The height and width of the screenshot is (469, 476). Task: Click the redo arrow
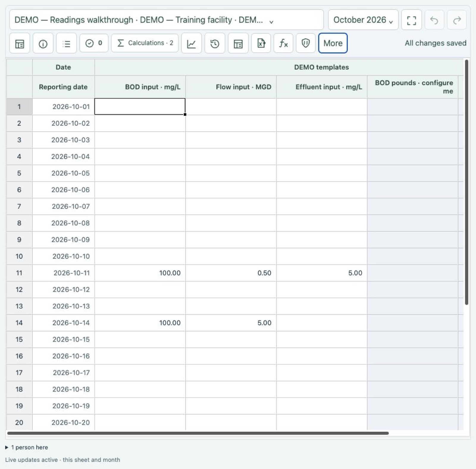pos(457,20)
